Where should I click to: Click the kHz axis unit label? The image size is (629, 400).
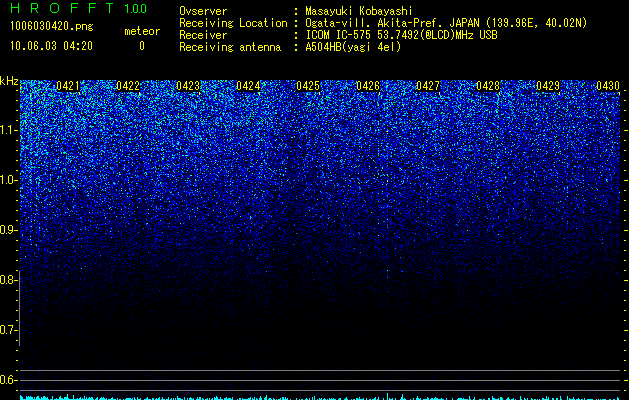[9, 81]
